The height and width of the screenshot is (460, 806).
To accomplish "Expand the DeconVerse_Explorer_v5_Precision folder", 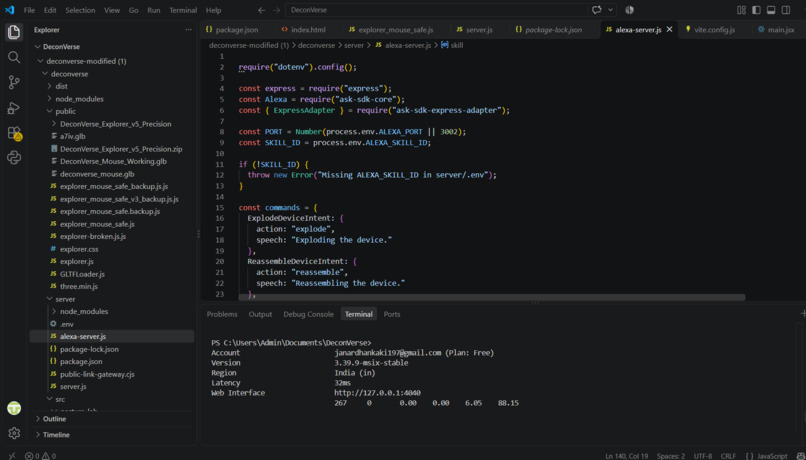I will (112, 124).
